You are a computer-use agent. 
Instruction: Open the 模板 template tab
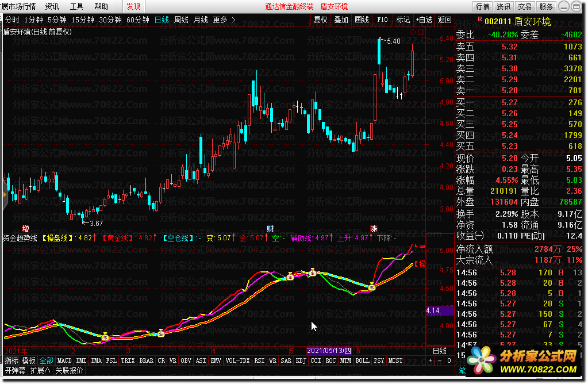tap(29, 360)
